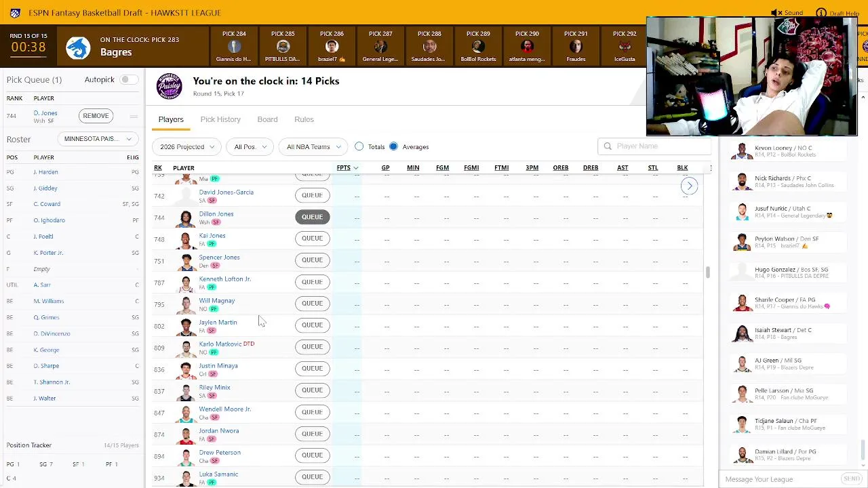Screen dimensions: 868x488
Task: Sort by the BLK column header
Action: [x=682, y=168]
